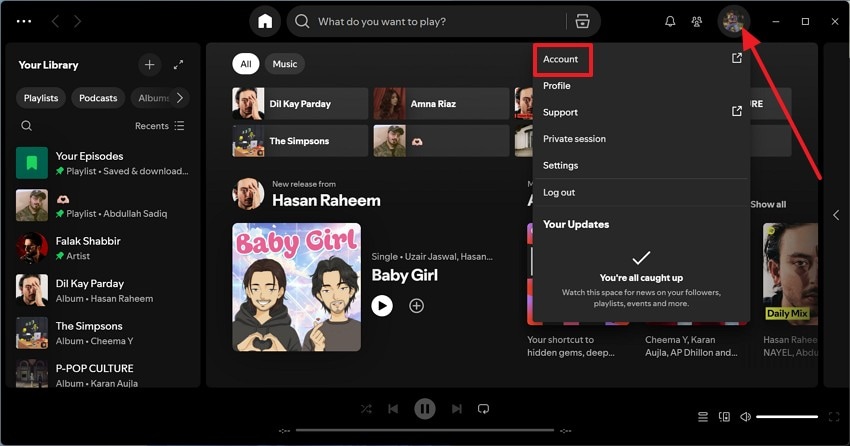Screen dimensions: 850x446
Task: Click the Recents sort label
Action: [x=152, y=126]
